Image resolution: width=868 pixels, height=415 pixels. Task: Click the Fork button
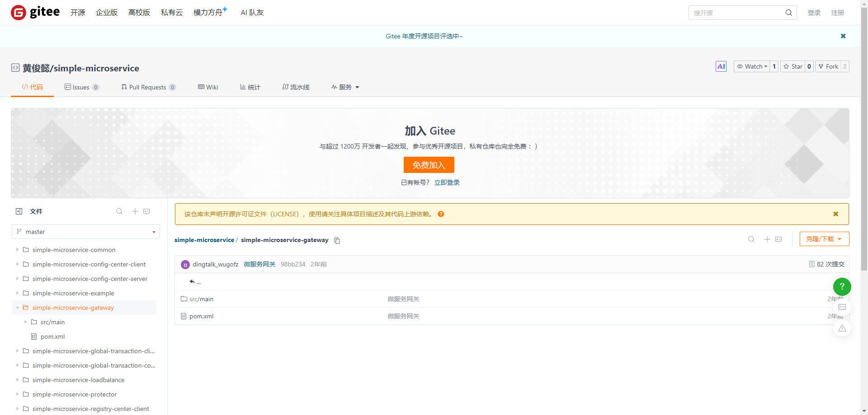(x=828, y=66)
